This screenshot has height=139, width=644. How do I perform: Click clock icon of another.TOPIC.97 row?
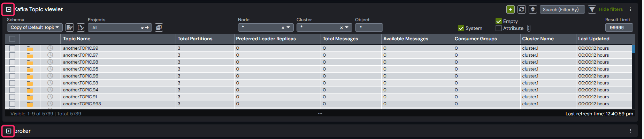click(50, 55)
